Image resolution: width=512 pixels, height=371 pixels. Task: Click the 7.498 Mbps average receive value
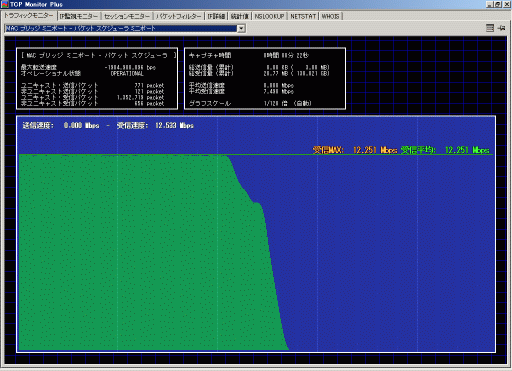coord(279,91)
